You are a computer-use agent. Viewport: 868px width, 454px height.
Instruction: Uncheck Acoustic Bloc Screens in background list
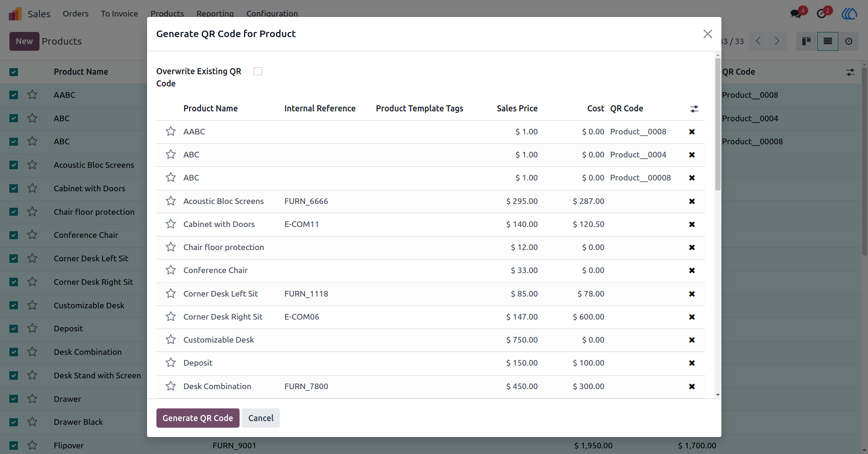pyautogui.click(x=14, y=165)
